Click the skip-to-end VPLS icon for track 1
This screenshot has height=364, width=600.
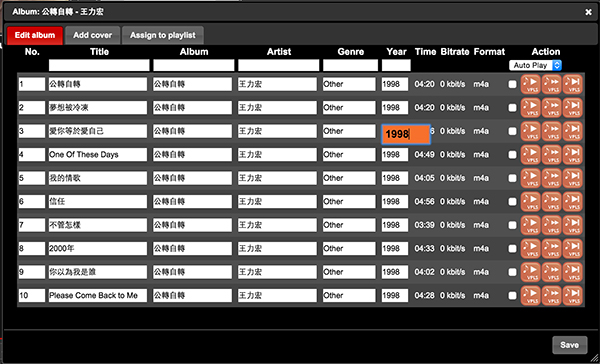[x=572, y=84]
